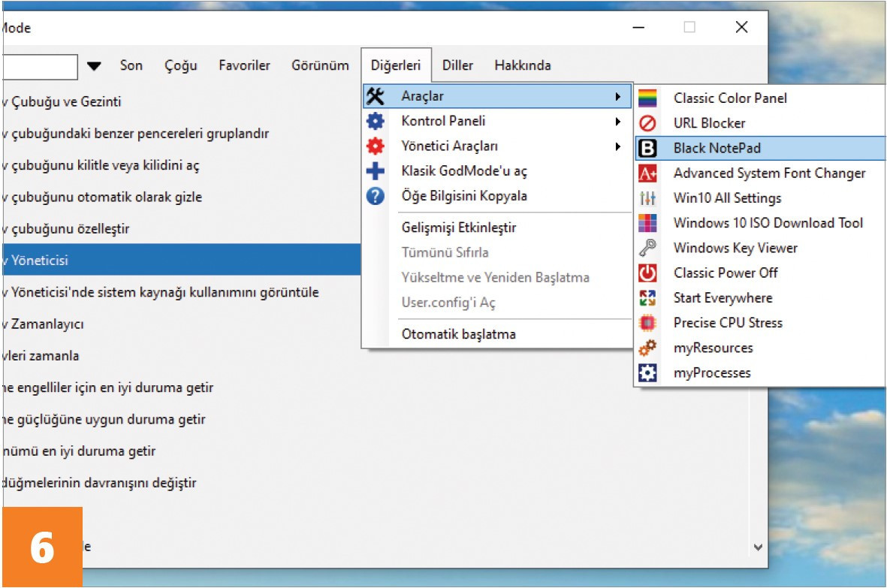Click the red prohibited URL Blocker icon
887x588 pixels.
(x=647, y=123)
